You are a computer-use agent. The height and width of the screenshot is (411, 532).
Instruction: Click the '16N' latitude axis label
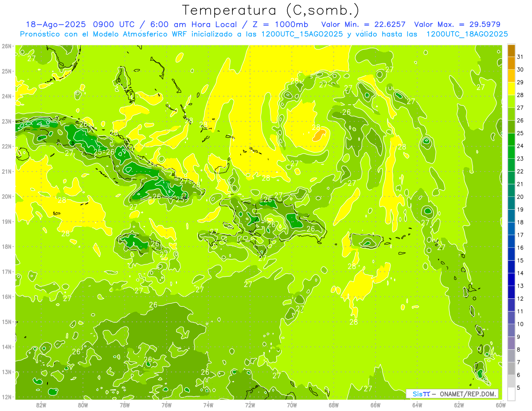tap(6, 297)
